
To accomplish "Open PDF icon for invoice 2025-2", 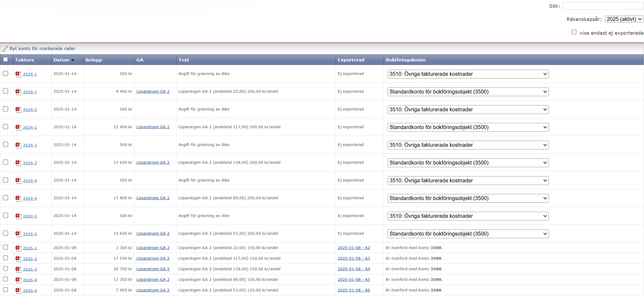I will pos(18,259).
